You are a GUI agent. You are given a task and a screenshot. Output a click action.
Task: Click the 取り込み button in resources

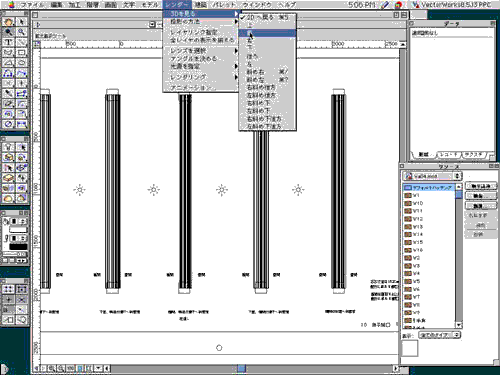point(480,186)
